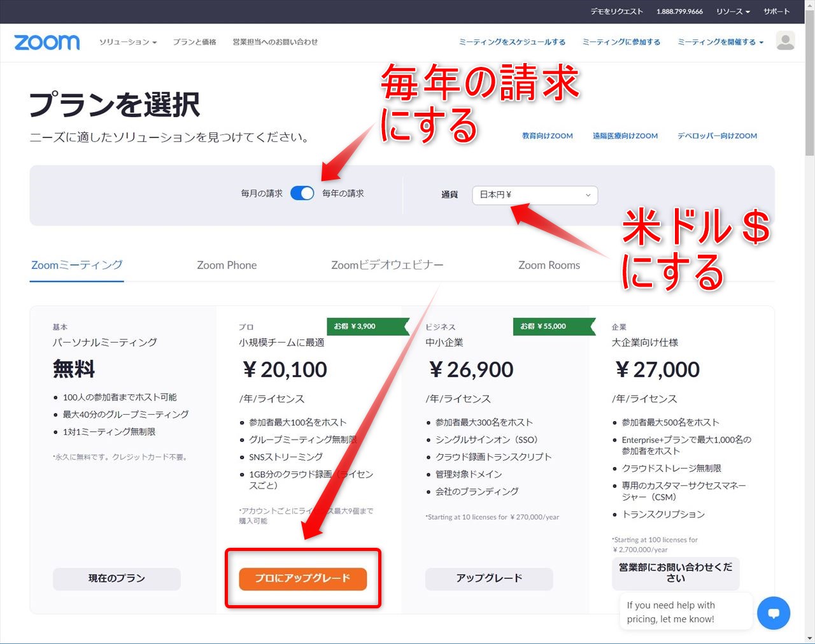Viewport: 815px width, 644px height.
Task: Switch to the Zoomミーティング tab
Action: (77, 265)
